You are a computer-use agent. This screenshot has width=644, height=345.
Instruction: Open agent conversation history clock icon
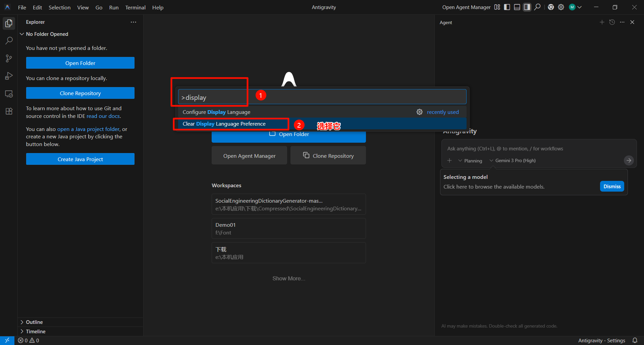(612, 22)
